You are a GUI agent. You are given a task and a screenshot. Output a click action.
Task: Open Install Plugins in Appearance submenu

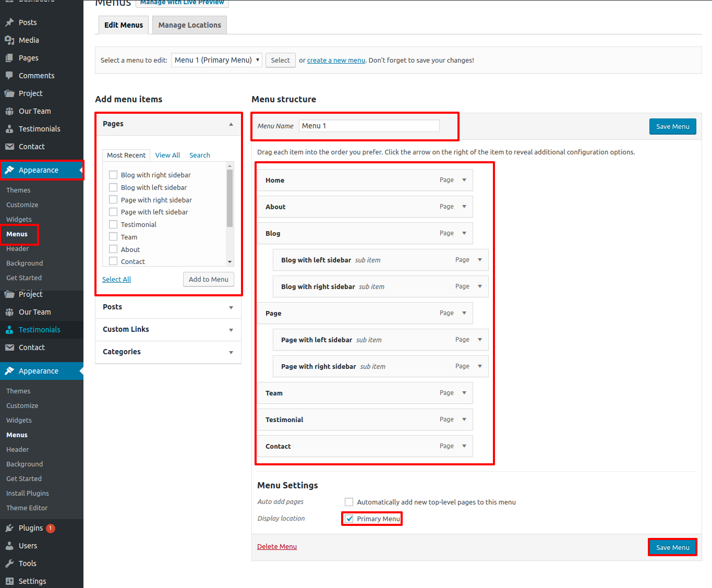[28, 493]
